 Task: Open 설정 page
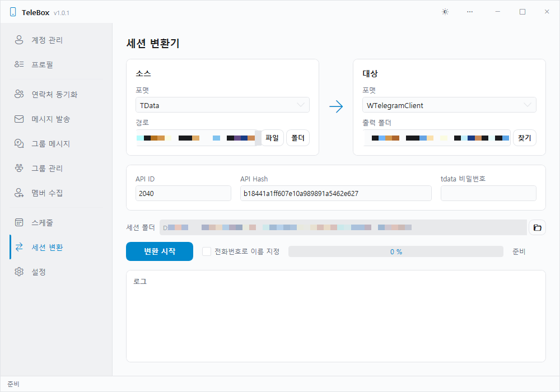[x=57, y=272]
